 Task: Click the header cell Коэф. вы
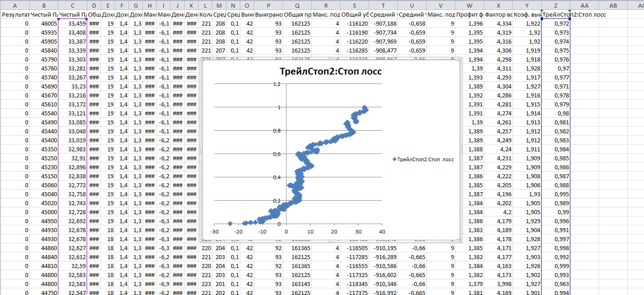527,14
